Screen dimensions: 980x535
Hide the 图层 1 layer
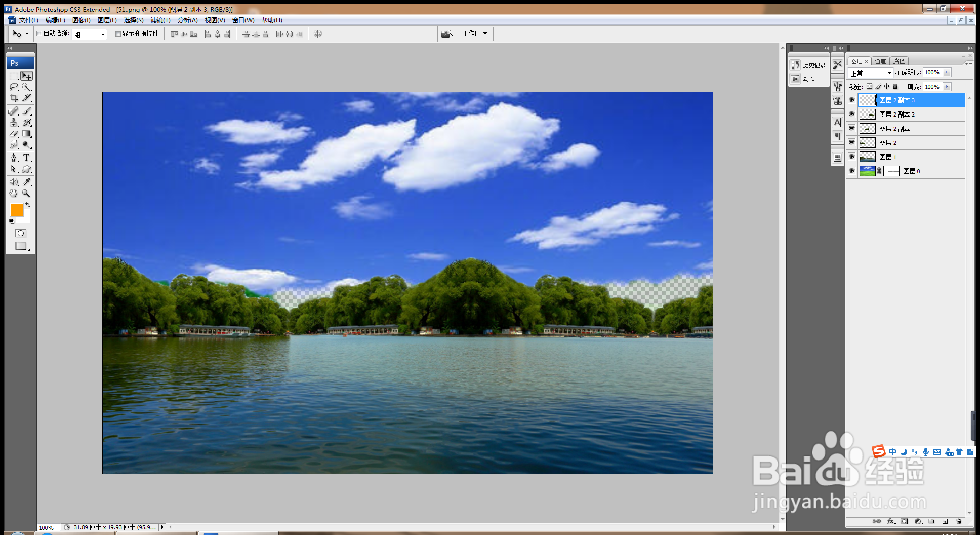(x=852, y=157)
